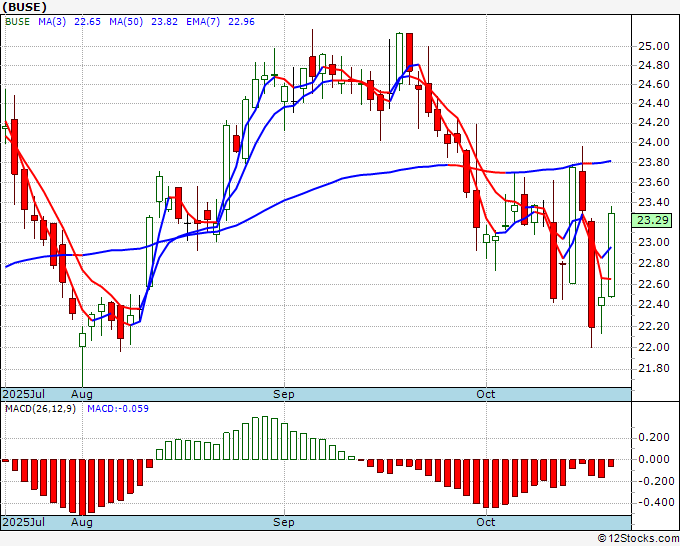Screen dimensions: 680x546
Task: Click the 23.40 price axis label
Action: pyautogui.click(x=654, y=203)
